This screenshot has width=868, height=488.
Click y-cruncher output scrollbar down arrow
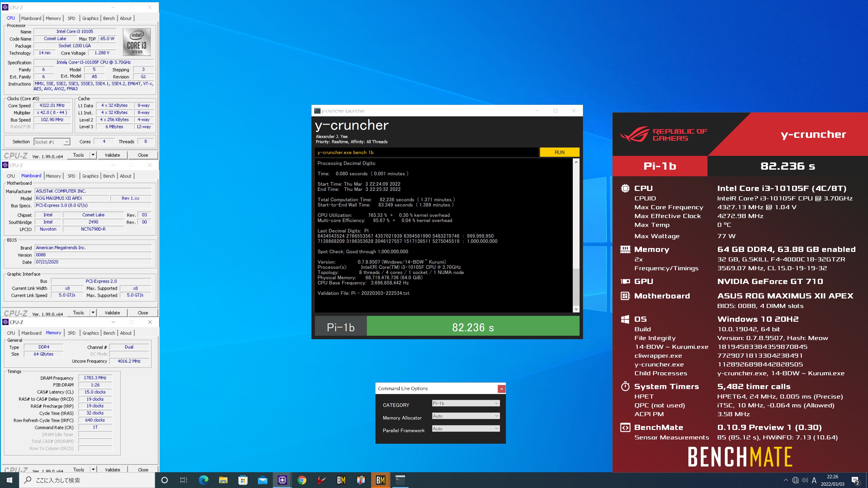click(576, 309)
